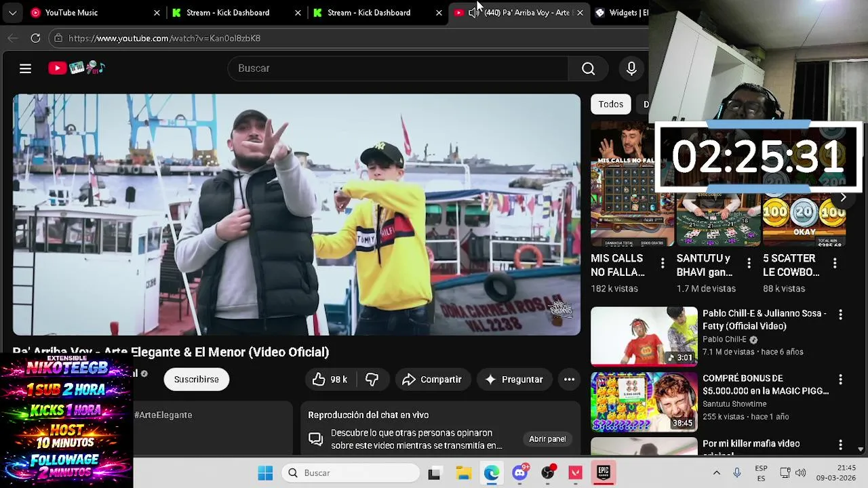Open network settings tray icon

[x=785, y=473]
